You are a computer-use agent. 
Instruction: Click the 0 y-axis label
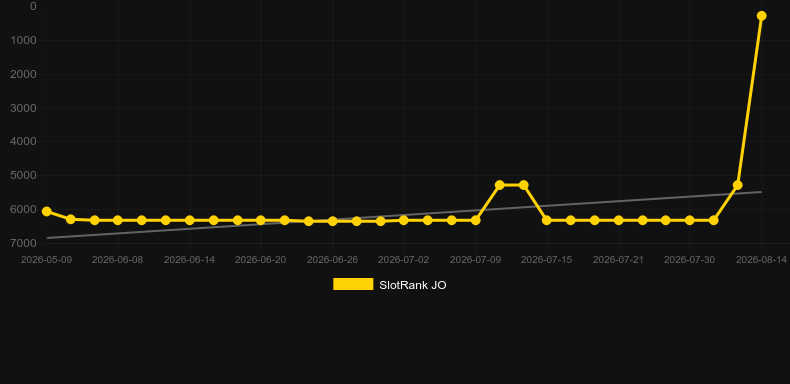(33, 6)
